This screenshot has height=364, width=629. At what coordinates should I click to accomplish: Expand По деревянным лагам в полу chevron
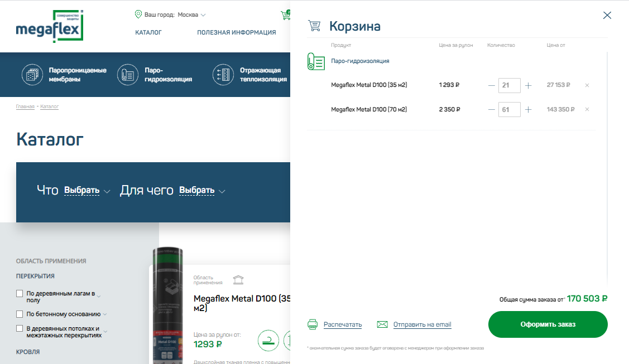[x=99, y=297]
